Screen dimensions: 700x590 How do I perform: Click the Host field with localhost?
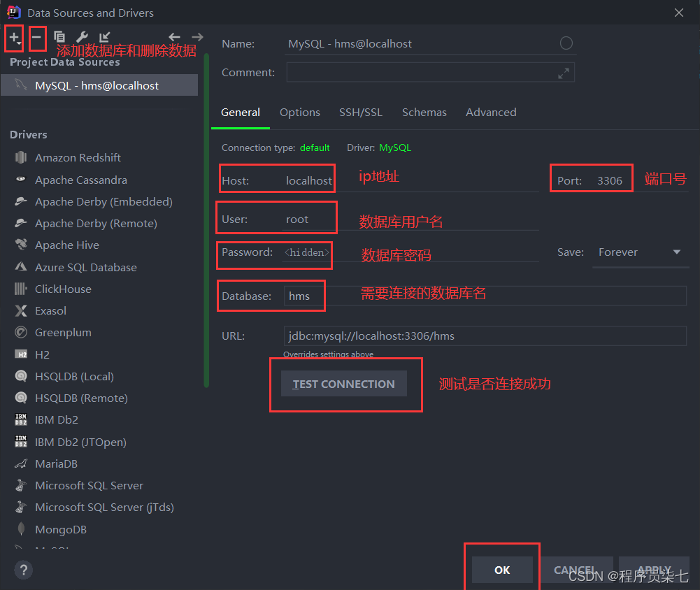coord(410,181)
